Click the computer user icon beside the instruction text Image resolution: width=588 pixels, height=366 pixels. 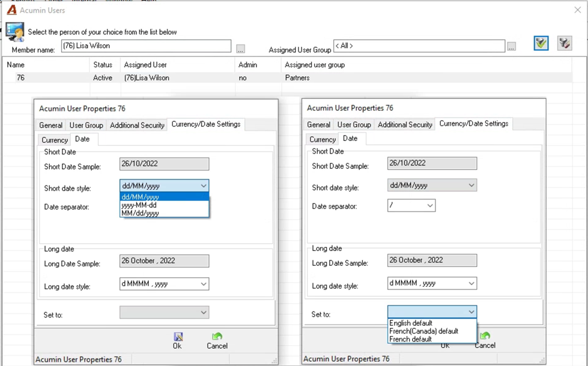point(15,32)
